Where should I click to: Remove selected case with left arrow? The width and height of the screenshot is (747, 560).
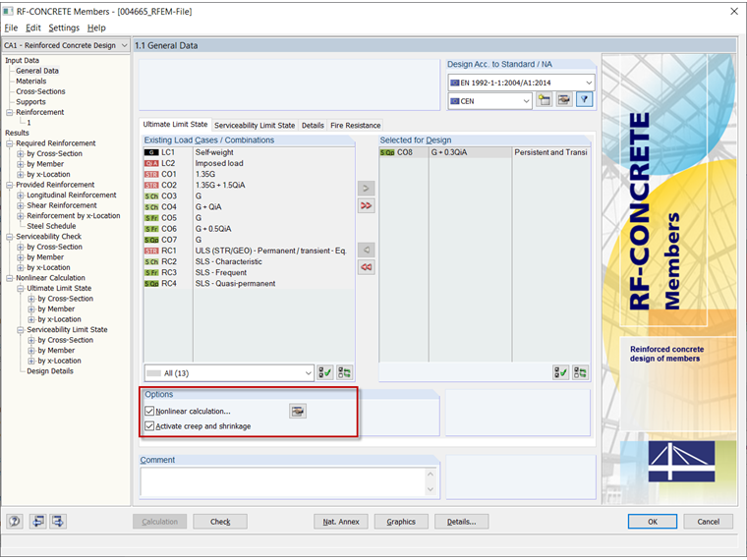[366, 250]
